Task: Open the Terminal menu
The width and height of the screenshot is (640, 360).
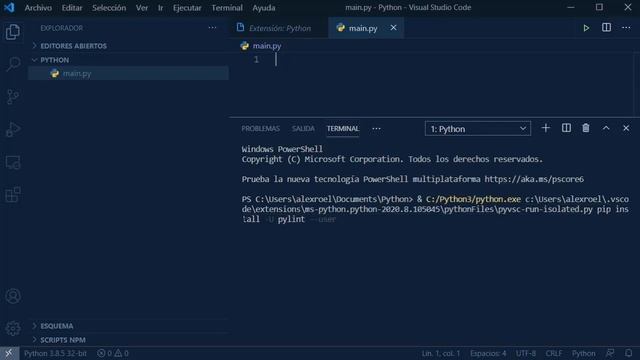Action: point(227,7)
